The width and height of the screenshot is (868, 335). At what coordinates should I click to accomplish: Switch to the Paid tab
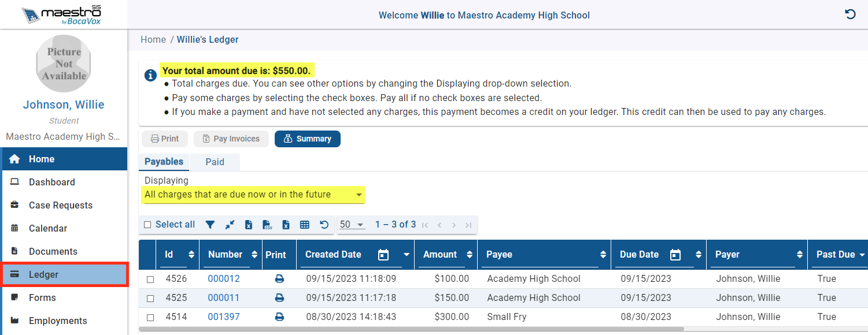[215, 162]
